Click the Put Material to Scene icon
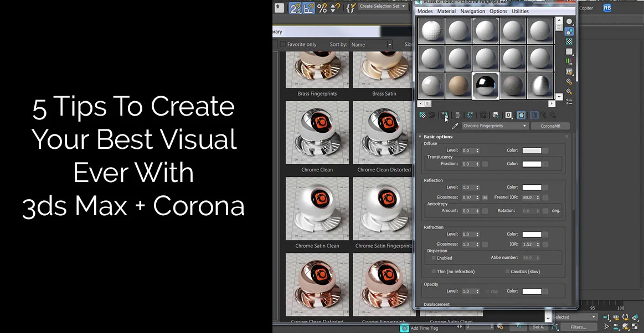 433,115
